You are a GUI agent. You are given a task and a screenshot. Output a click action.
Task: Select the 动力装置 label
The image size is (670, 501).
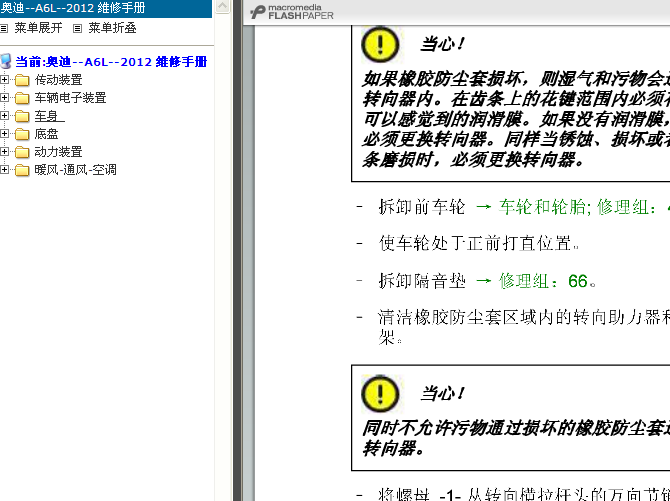pyautogui.click(x=58, y=152)
